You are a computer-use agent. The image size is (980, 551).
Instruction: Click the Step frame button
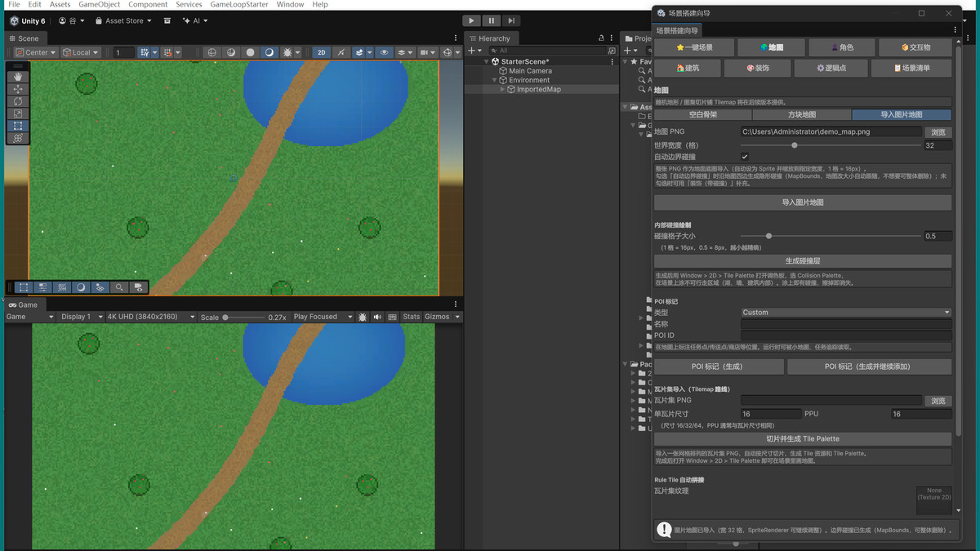point(510,20)
